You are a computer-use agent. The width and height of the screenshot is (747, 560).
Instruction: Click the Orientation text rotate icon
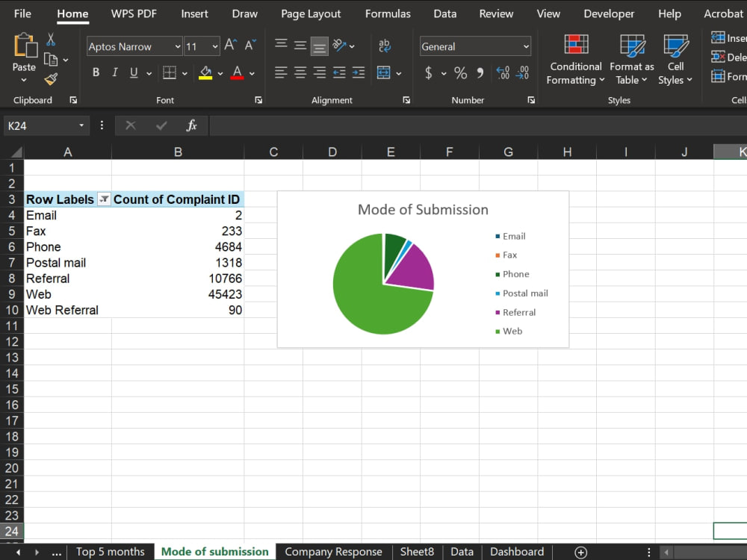(339, 46)
